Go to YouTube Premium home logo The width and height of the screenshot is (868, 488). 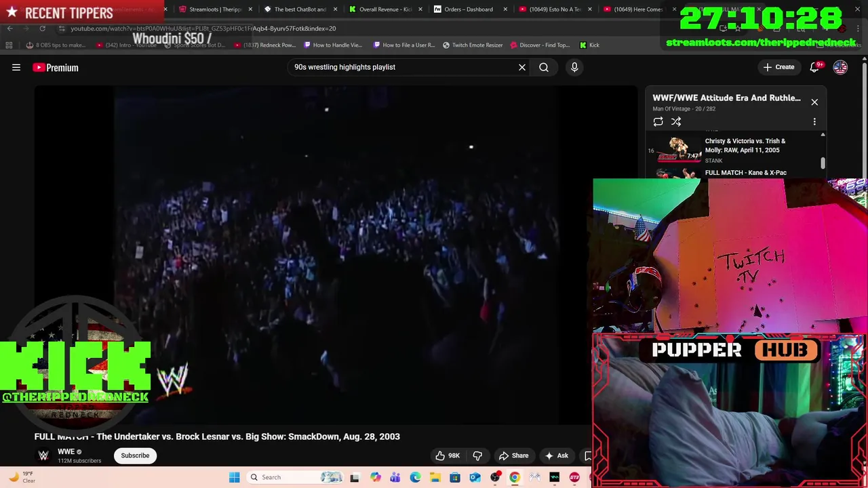56,67
